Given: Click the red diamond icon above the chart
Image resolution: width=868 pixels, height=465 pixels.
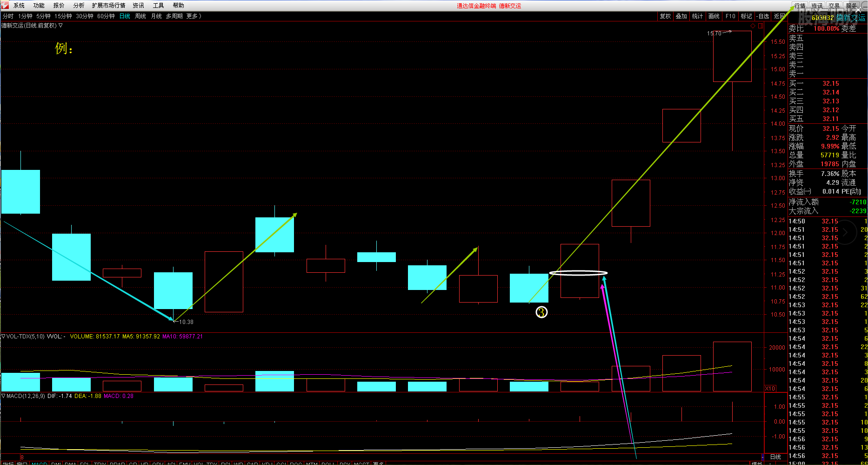Looking at the screenshot, I should (x=753, y=26).
